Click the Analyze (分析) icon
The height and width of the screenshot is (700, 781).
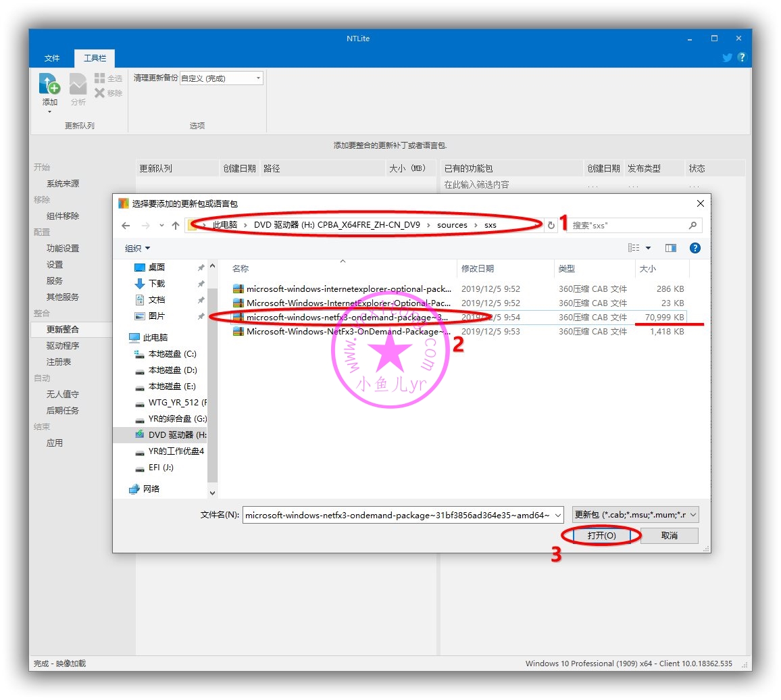coord(78,84)
